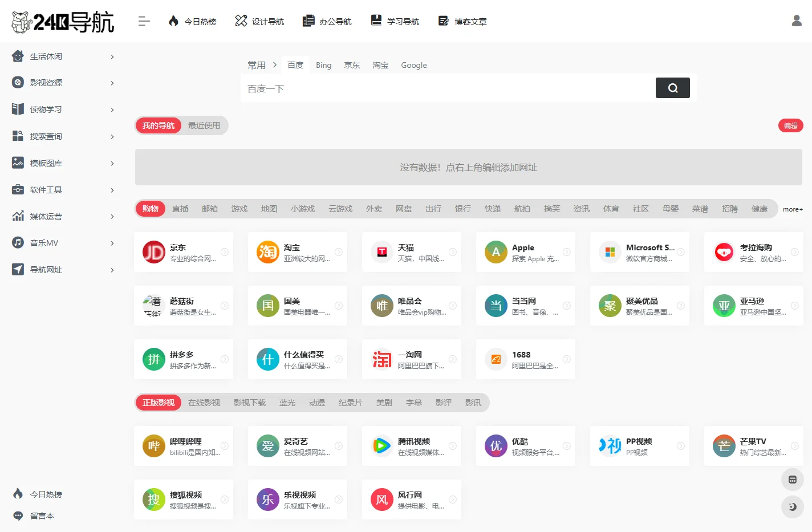Open the 淘宝 site card icon
Screen dimensions: 812x532
(x=267, y=252)
